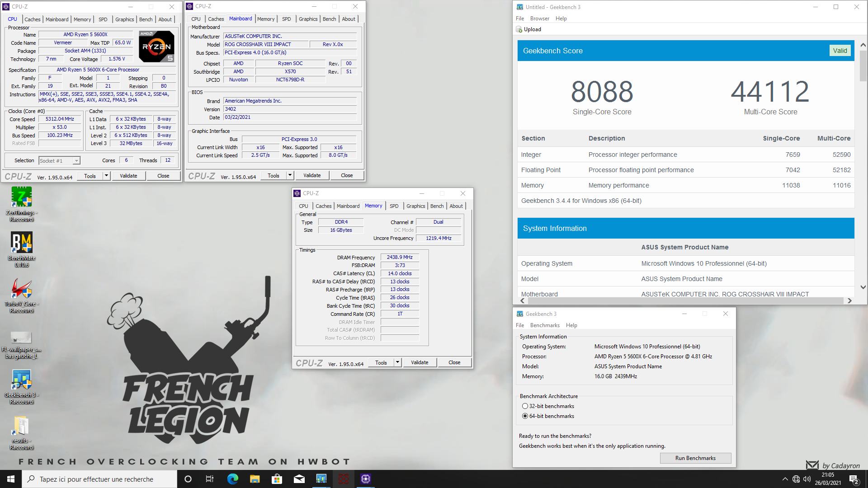The height and width of the screenshot is (488, 868).
Task: Click BIOS Version 3402 field
Action: click(x=290, y=109)
